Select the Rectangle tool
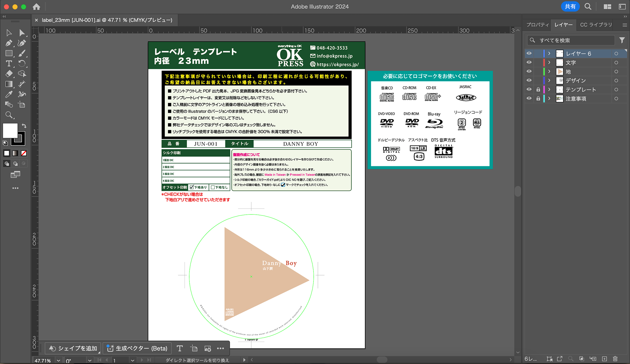Screen dimensions: 630x364 click(x=9, y=53)
